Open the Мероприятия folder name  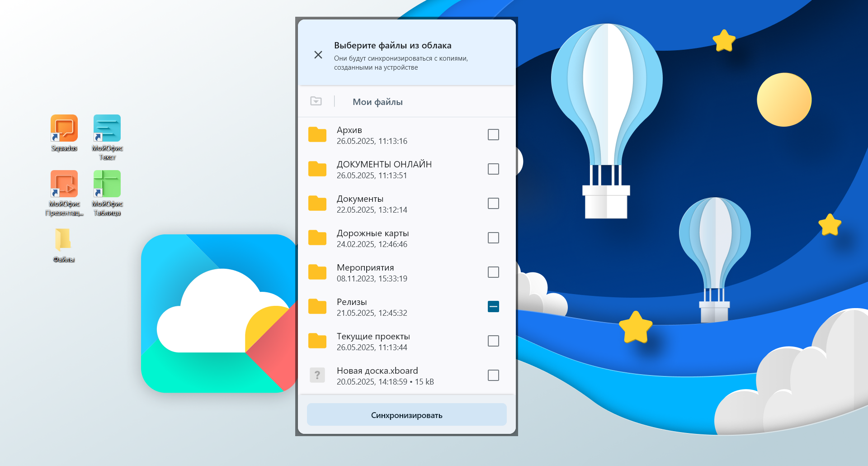tap(365, 268)
